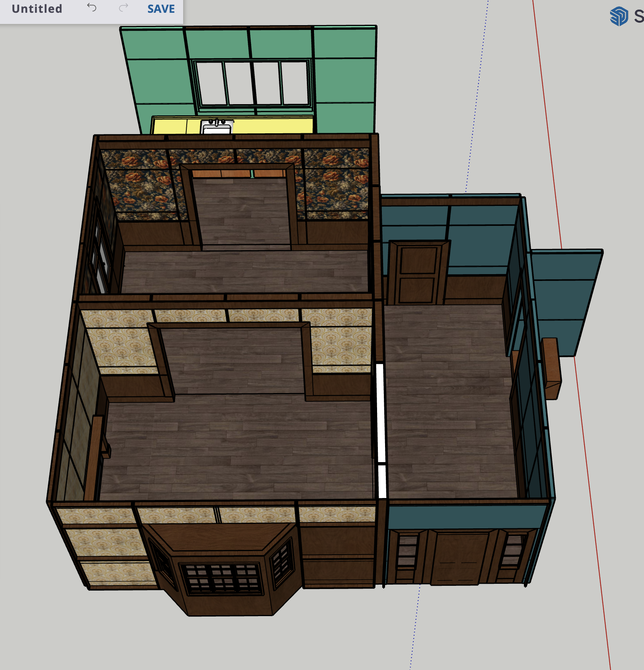This screenshot has height=670, width=644.
Task: Click the undo arrow icon
Action: tap(92, 8)
